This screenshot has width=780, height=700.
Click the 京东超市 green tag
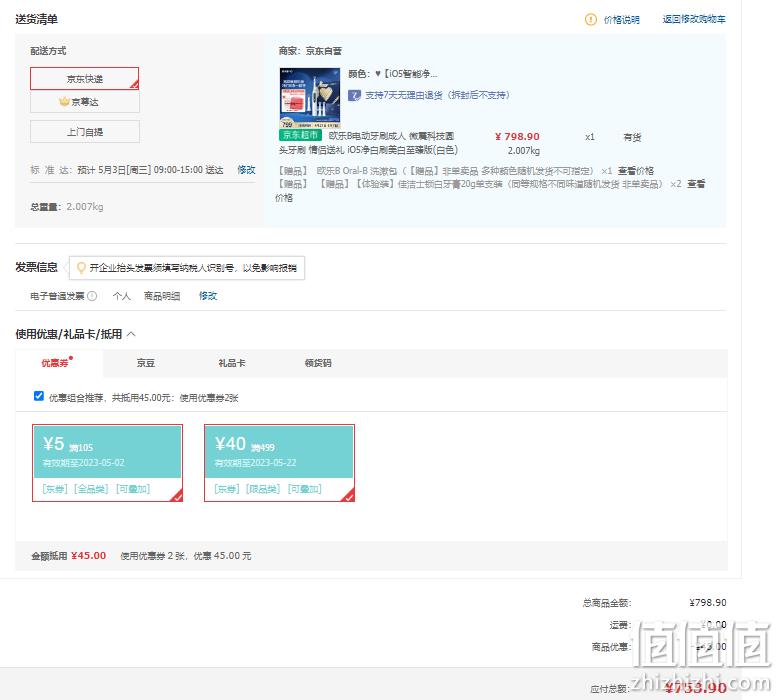tap(300, 135)
